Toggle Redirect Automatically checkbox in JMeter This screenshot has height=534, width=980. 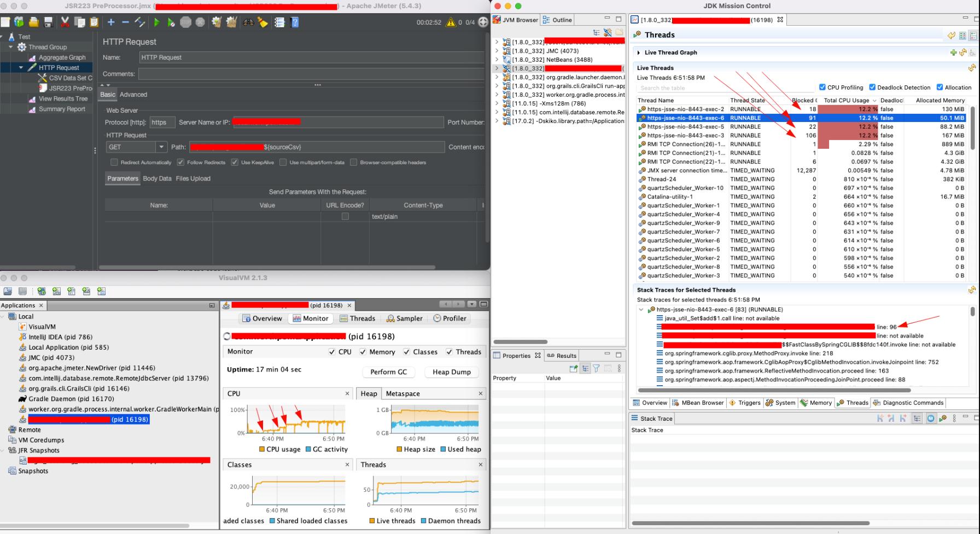point(114,162)
